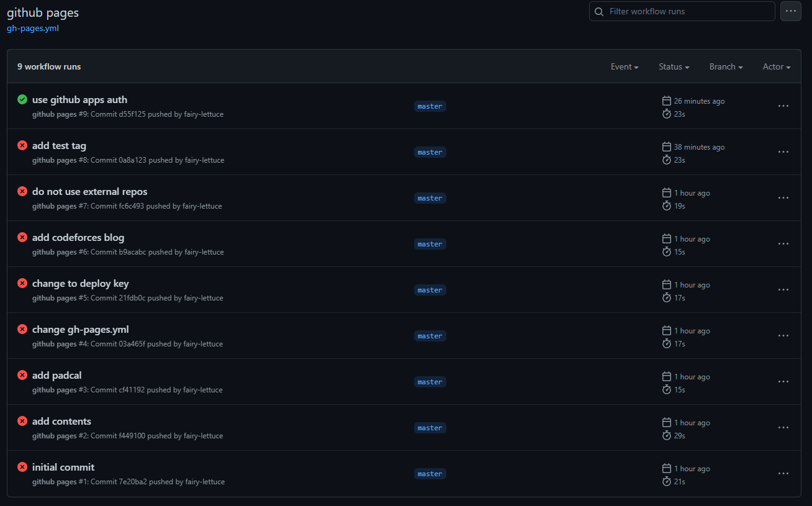The height and width of the screenshot is (506, 812).
Task: Click the 'github pages #1: Commit 7e20ba2' text
Action: tap(89, 482)
